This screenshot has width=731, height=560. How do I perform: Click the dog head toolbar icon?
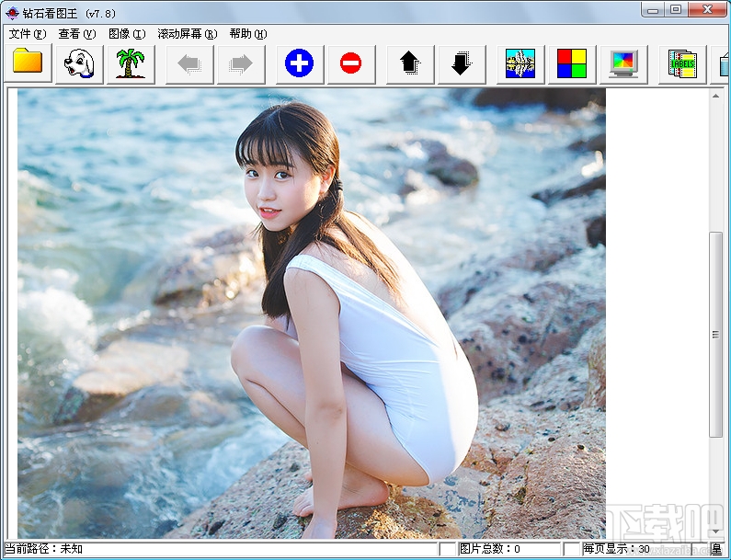coord(79,63)
